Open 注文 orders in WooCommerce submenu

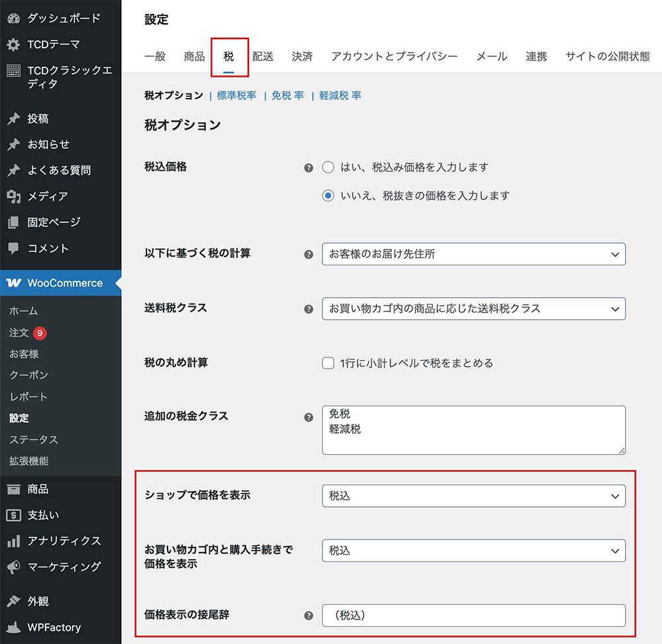(x=19, y=333)
